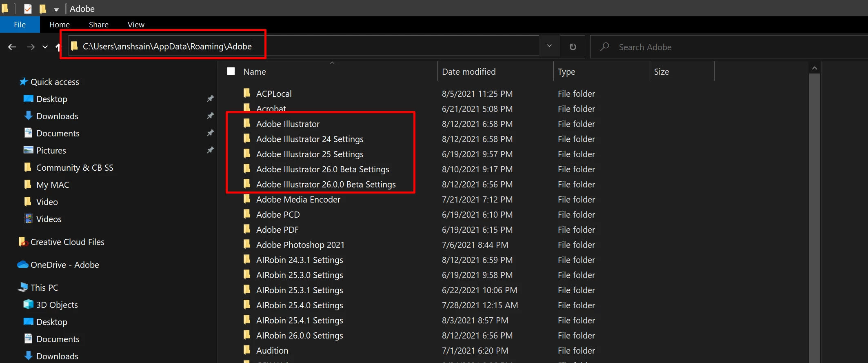Sort by the Name column header
The height and width of the screenshot is (363, 868).
coord(255,71)
